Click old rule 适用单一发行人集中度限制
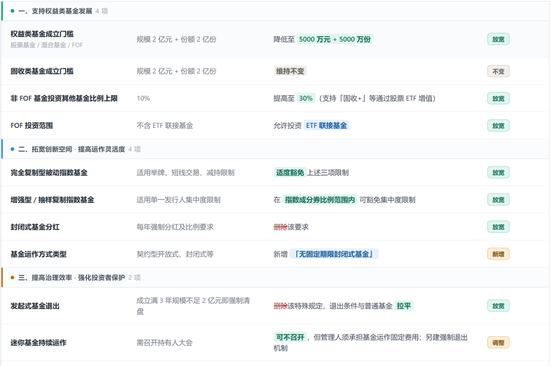 pyautogui.click(x=179, y=200)
